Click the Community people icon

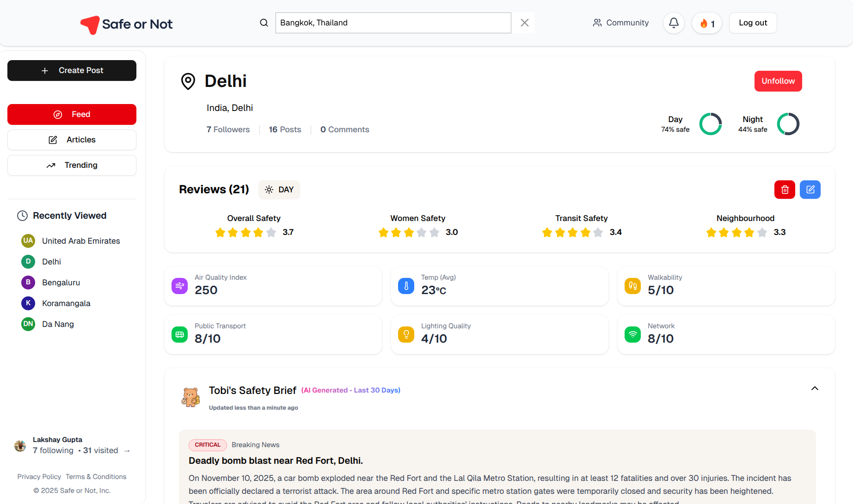597,23
